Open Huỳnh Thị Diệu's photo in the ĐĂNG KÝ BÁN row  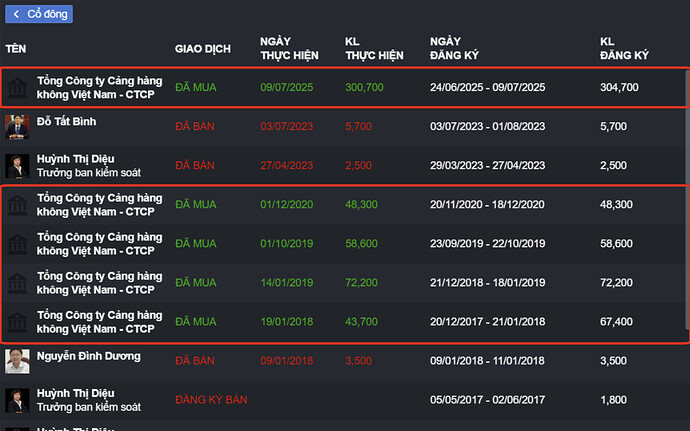tap(17, 400)
